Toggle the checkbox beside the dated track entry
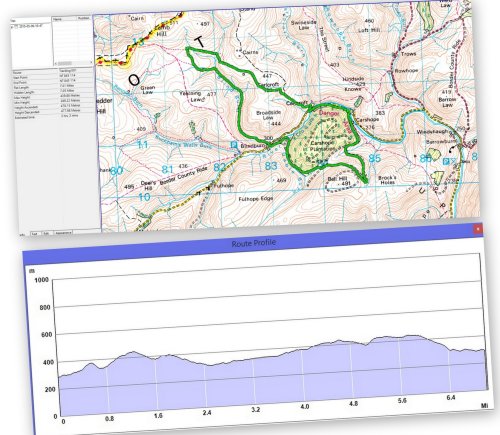Viewport: 500px width, 435px height. point(16,26)
